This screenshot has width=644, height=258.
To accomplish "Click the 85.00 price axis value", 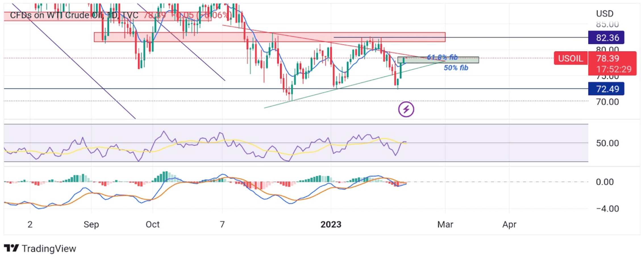I will coord(607,24).
